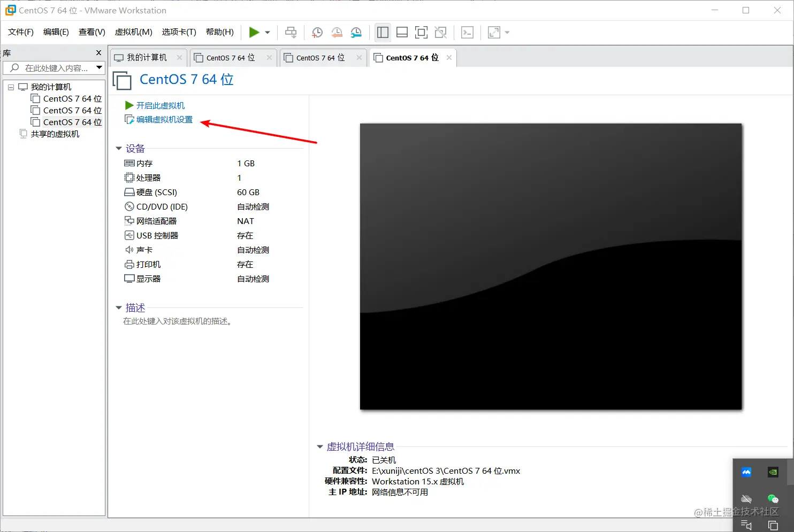Click the 网络信息不可用 IP address text

[x=400, y=492]
